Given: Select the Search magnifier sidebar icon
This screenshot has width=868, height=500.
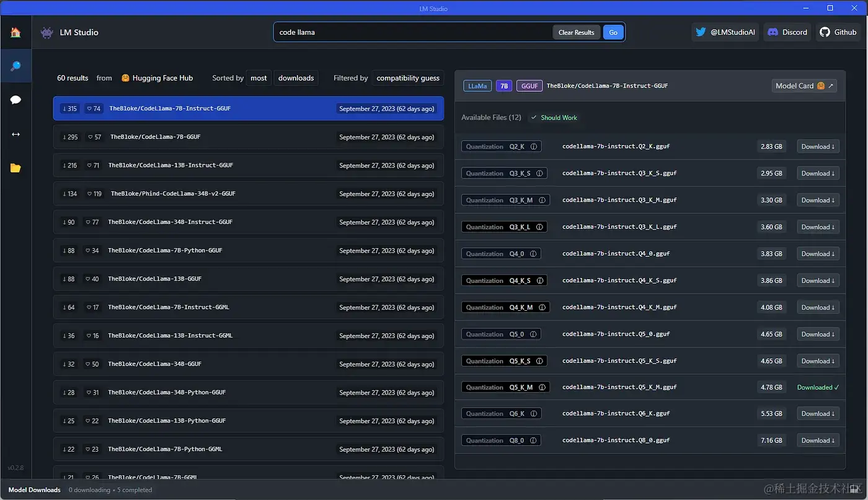Looking at the screenshot, I should pyautogui.click(x=15, y=66).
